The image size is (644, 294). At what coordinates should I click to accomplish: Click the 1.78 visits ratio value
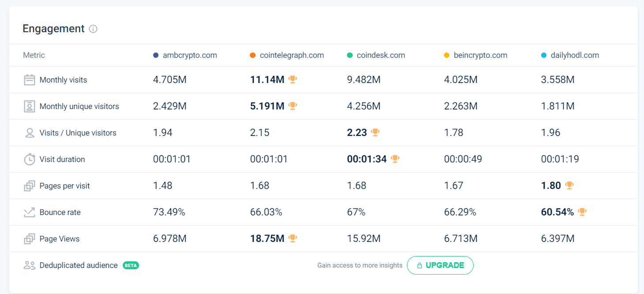pyautogui.click(x=454, y=133)
